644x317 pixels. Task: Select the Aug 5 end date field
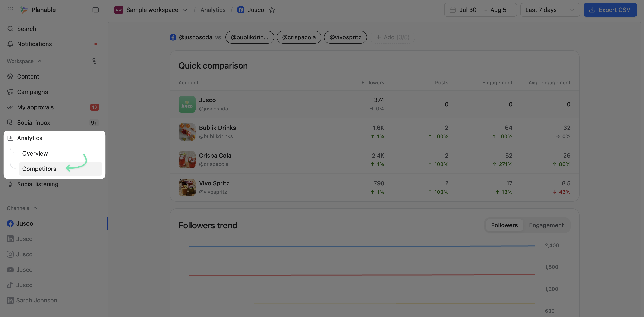coord(498,10)
